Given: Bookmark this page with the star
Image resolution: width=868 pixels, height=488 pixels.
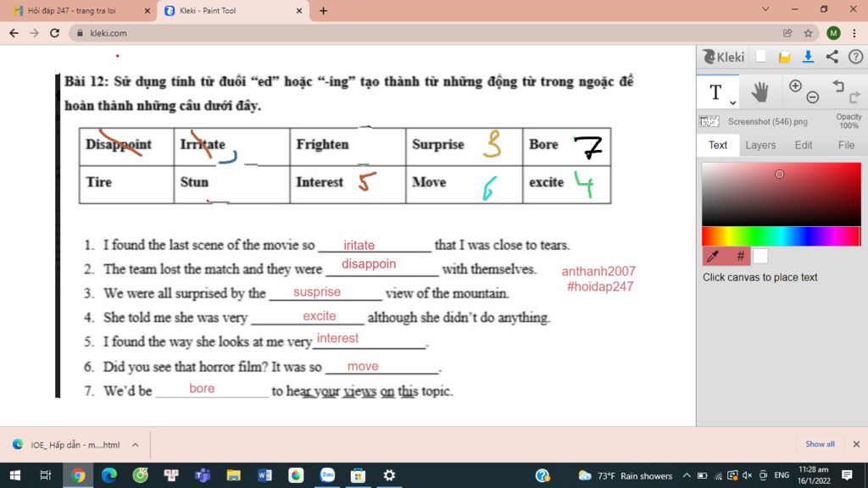Looking at the screenshot, I should point(808,33).
